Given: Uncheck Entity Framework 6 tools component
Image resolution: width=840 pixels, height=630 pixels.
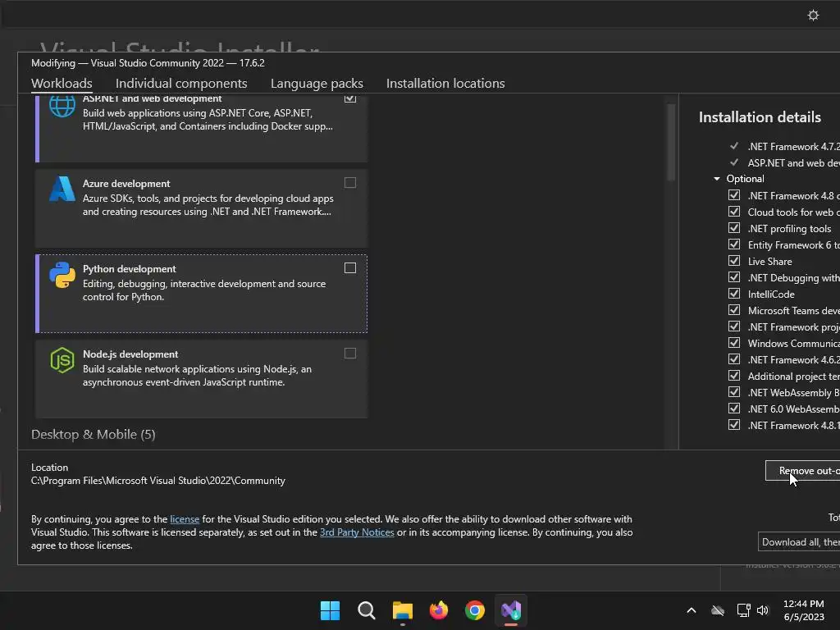Looking at the screenshot, I should [x=734, y=244].
